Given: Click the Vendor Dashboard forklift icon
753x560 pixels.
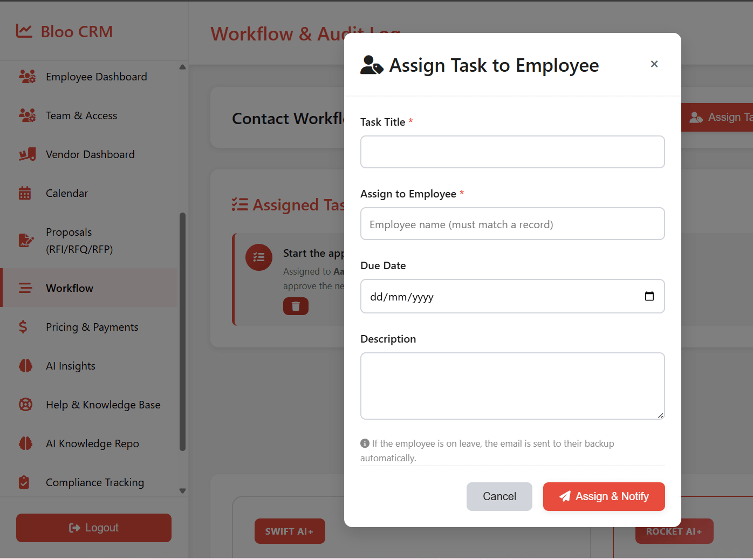Looking at the screenshot, I should (27, 154).
